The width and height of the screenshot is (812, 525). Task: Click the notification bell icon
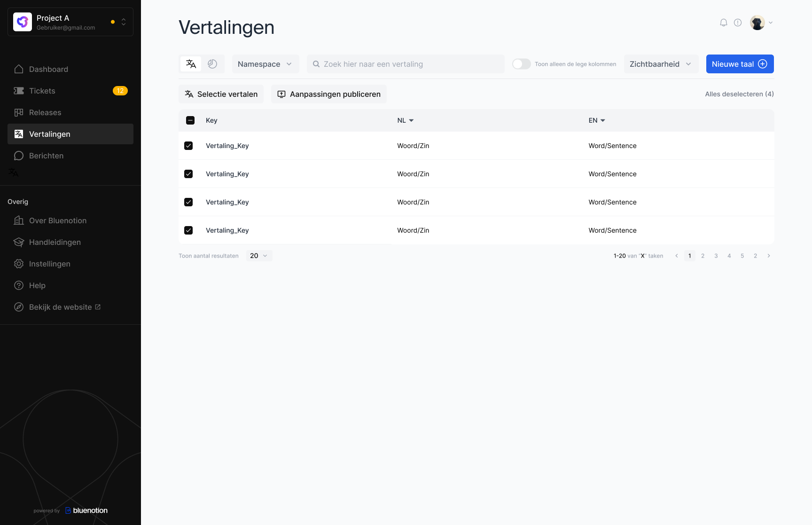(724, 23)
